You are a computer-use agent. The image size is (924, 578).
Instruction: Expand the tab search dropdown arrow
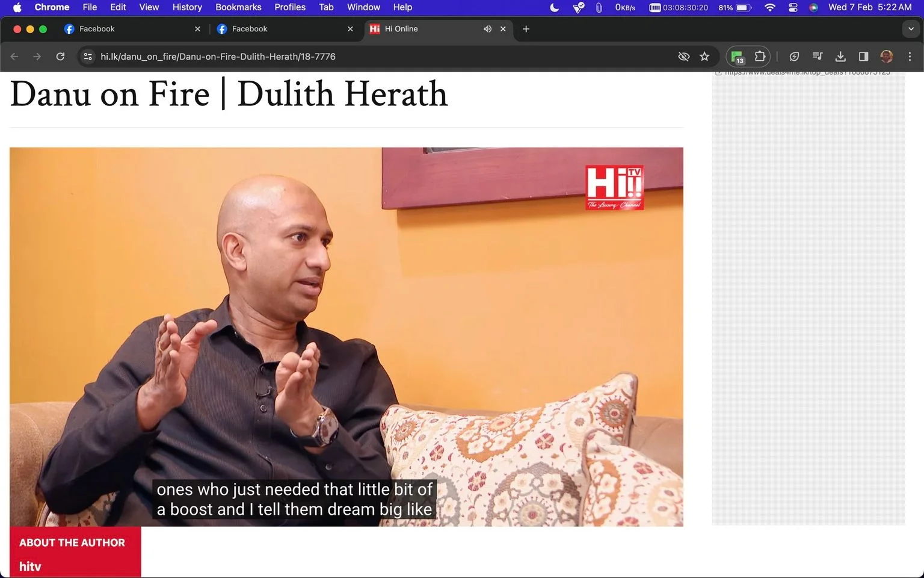point(911,29)
